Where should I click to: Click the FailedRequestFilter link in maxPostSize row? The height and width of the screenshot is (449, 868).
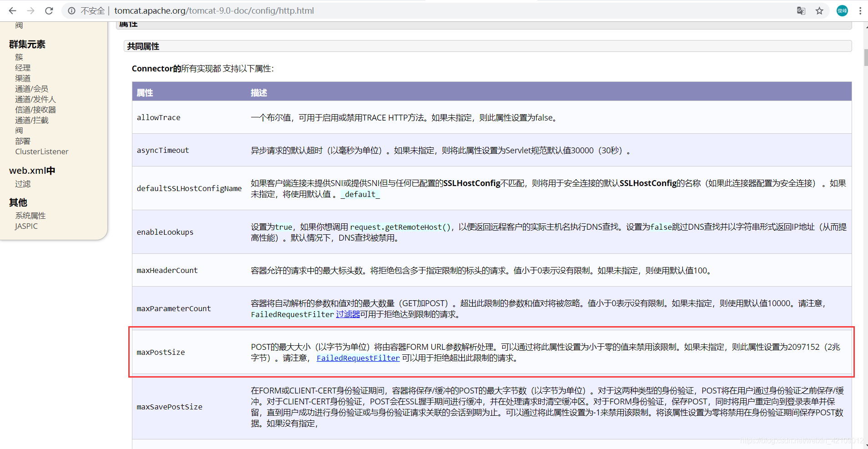358,358
